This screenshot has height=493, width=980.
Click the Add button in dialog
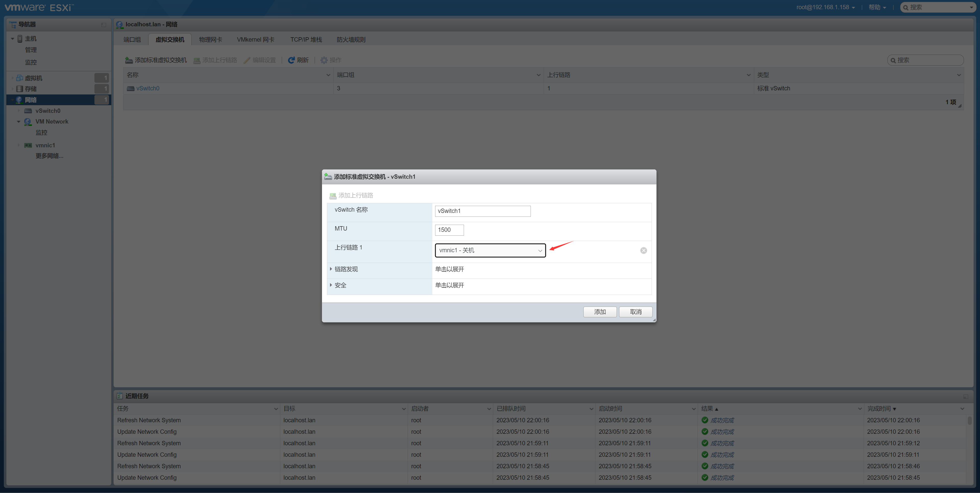click(599, 312)
